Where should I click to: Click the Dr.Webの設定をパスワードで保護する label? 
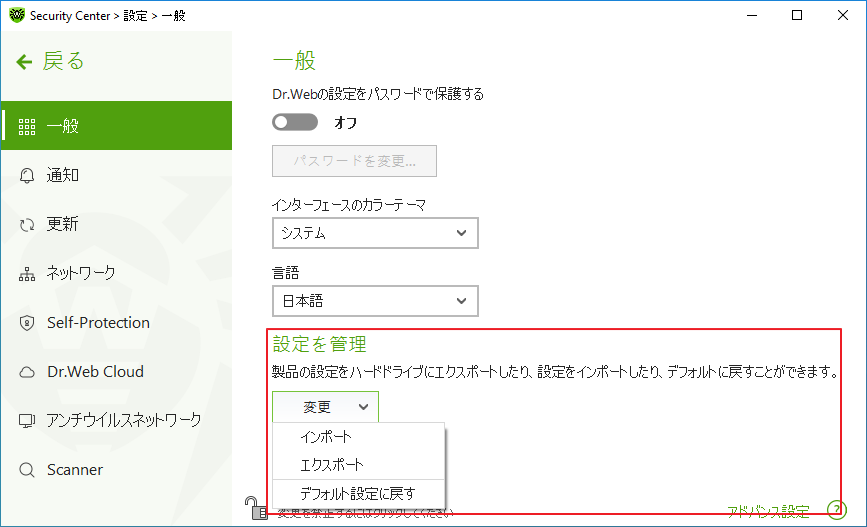pos(378,94)
